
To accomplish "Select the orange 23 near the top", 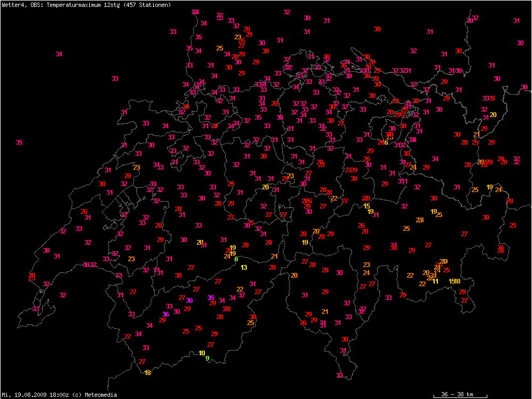I will [238, 37].
